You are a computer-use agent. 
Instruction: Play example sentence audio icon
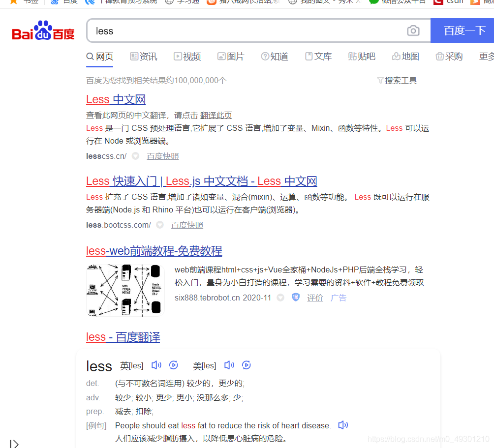pos(343,425)
